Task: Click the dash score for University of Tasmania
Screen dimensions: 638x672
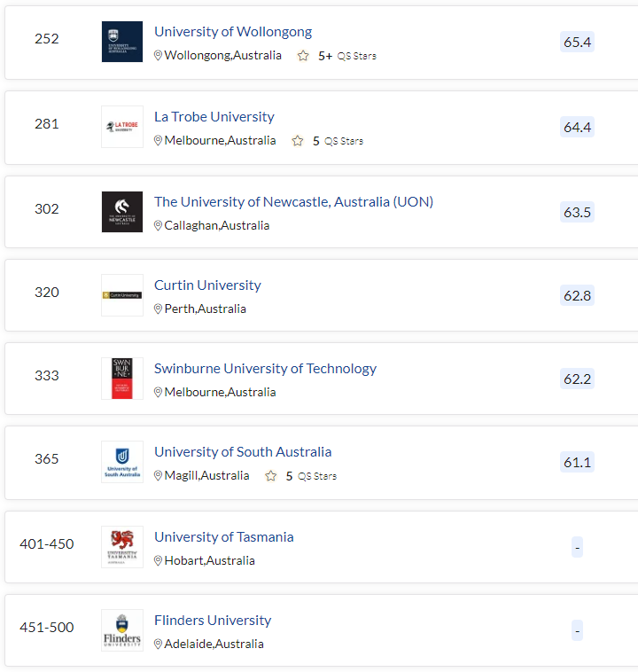Action: [x=577, y=547]
